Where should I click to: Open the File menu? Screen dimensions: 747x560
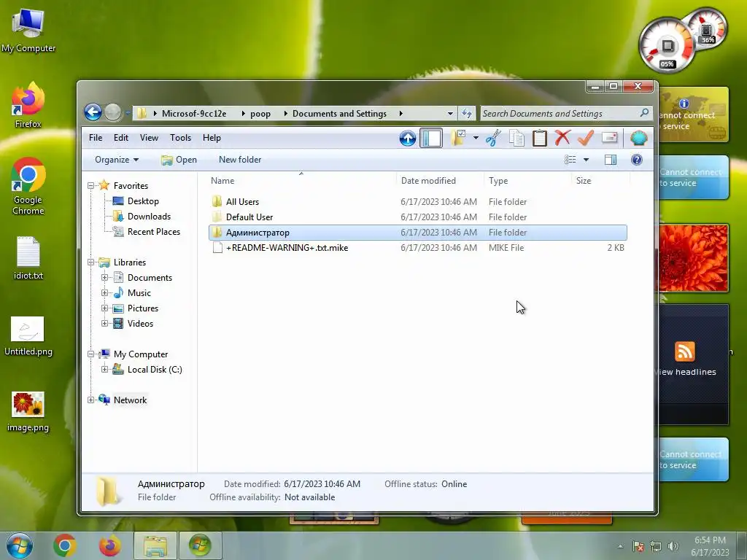tap(96, 138)
